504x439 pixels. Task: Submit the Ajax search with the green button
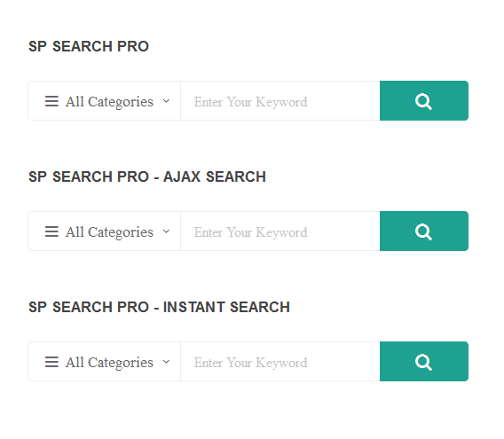[x=424, y=231]
